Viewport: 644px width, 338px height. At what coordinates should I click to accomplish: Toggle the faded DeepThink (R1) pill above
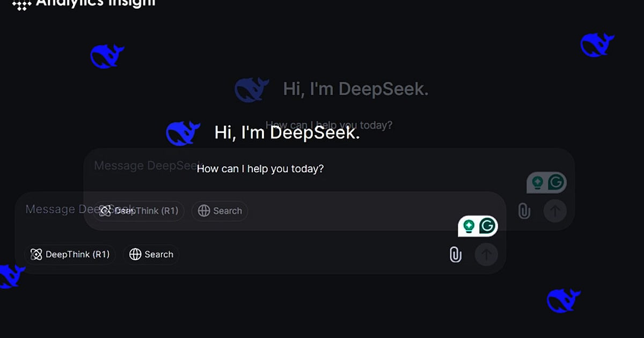(x=138, y=211)
